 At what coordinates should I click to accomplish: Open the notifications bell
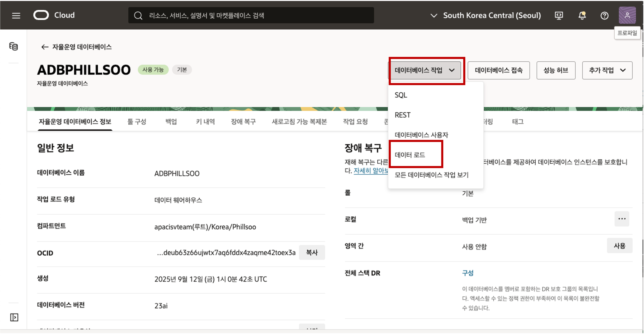(582, 16)
